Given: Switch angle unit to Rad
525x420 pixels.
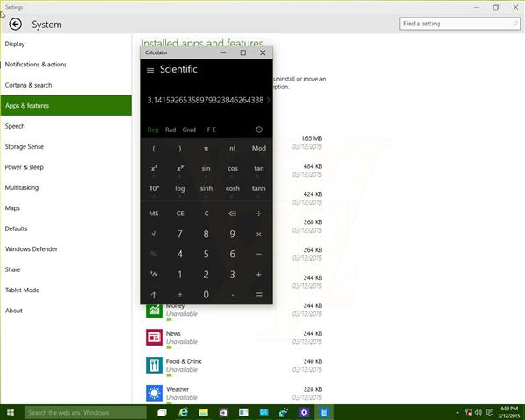Looking at the screenshot, I should click(171, 129).
